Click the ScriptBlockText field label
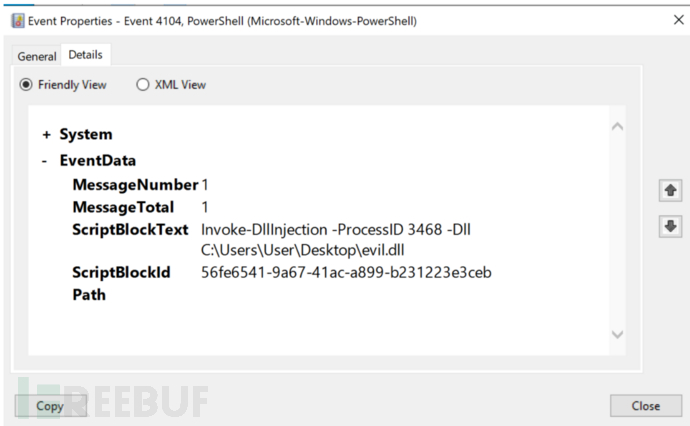690x426 pixels. tap(130, 230)
